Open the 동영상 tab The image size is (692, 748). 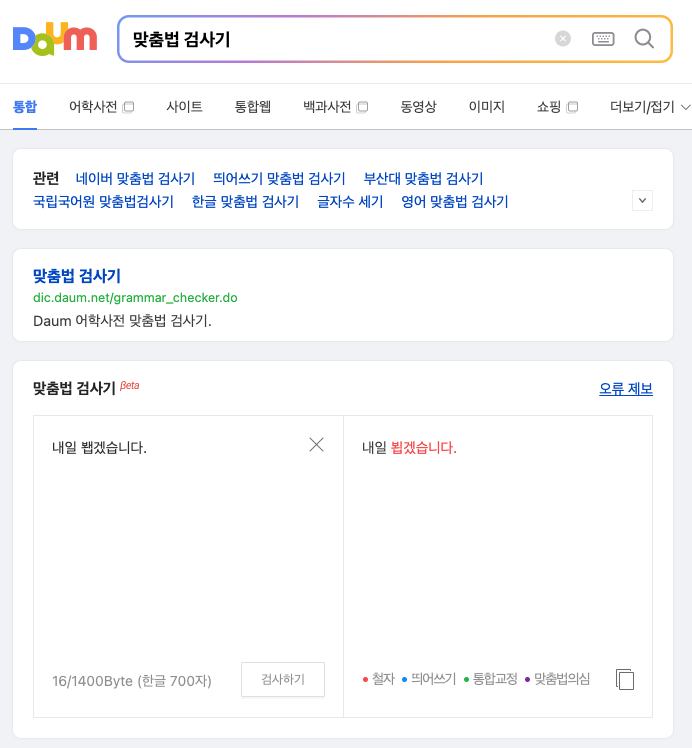(x=418, y=106)
